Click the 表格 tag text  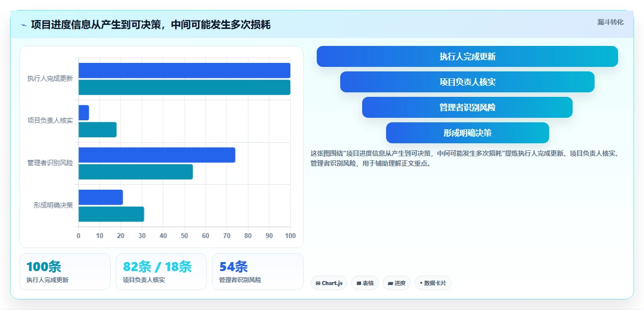point(368,283)
